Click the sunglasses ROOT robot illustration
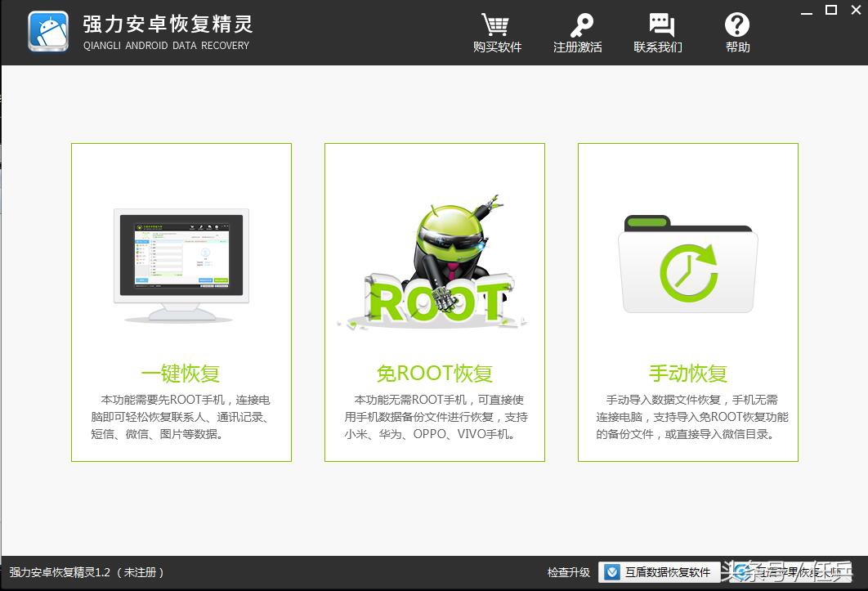Viewport: 868px width, 591px height. point(434,253)
